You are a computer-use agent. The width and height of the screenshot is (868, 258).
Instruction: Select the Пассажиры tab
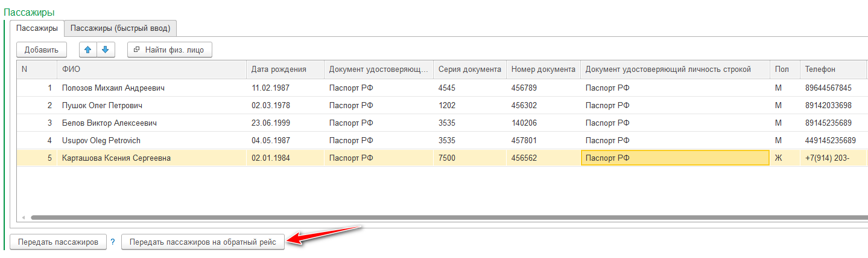click(37, 28)
